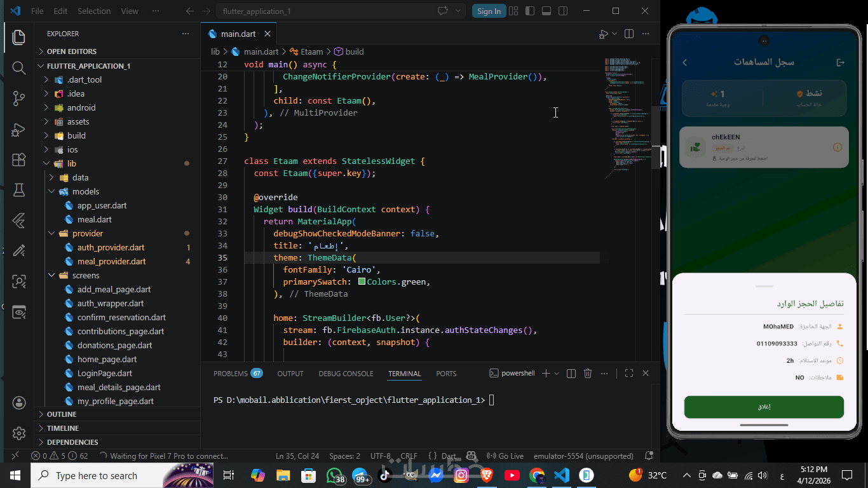The image size is (868, 488).
Task: Switch to the DEBUG CONSOLE tab
Action: (x=345, y=374)
